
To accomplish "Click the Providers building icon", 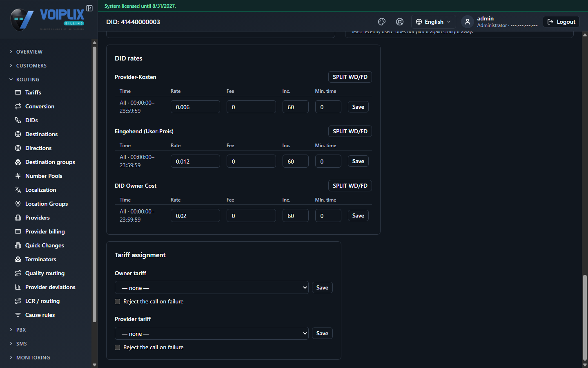I will pyautogui.click(x=18, y=218).
